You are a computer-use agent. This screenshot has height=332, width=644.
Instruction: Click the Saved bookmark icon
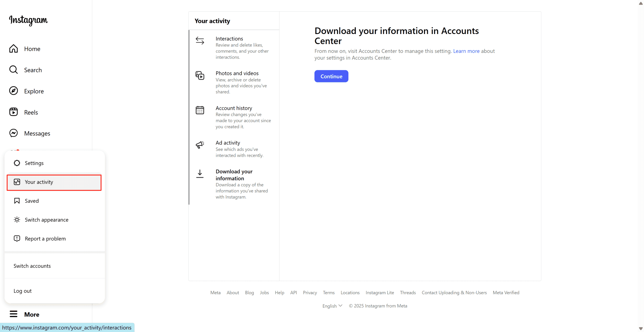pos(17,201)
